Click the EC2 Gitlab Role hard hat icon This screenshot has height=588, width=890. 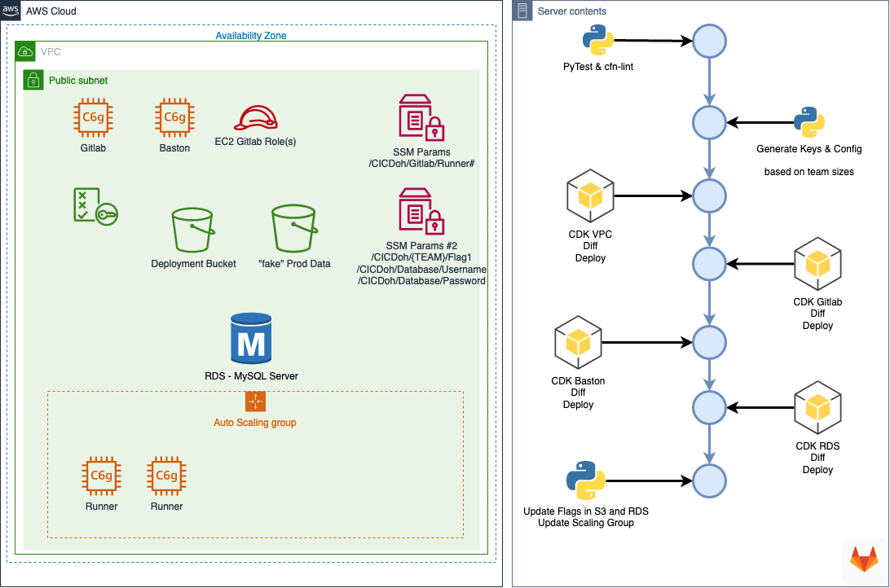tap(255, 118)
